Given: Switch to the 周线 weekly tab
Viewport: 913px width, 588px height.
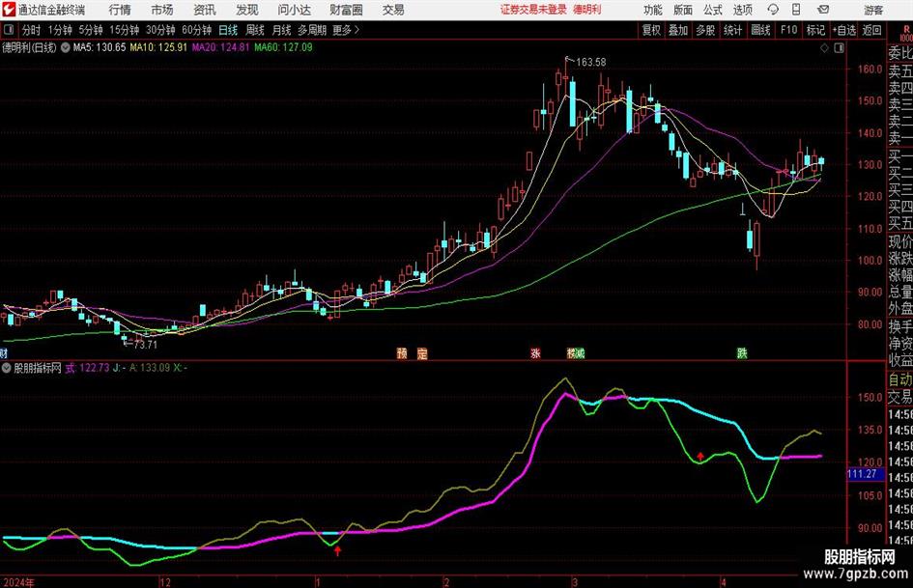Looking at the screenshot, I should pyautogui.click(x=255, y=30).
